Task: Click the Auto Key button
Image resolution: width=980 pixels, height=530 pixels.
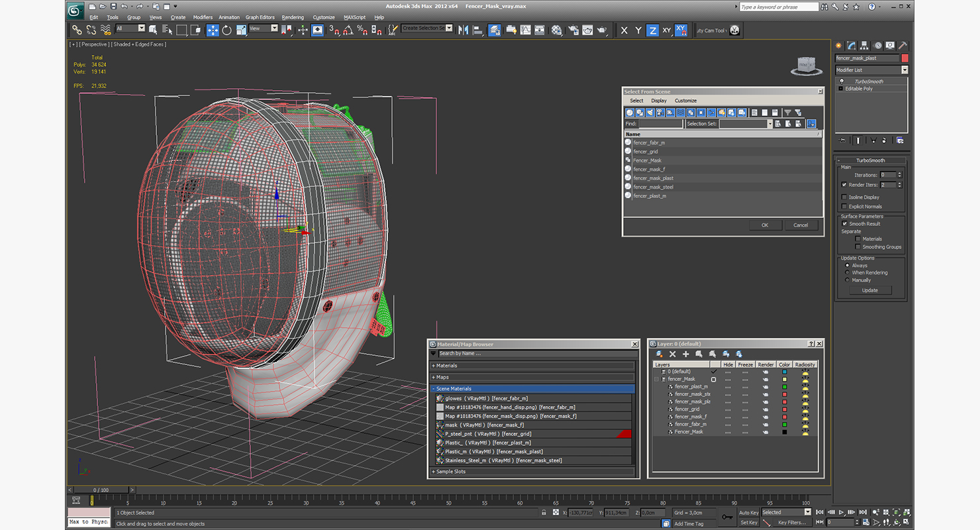Action: [749, 512]
